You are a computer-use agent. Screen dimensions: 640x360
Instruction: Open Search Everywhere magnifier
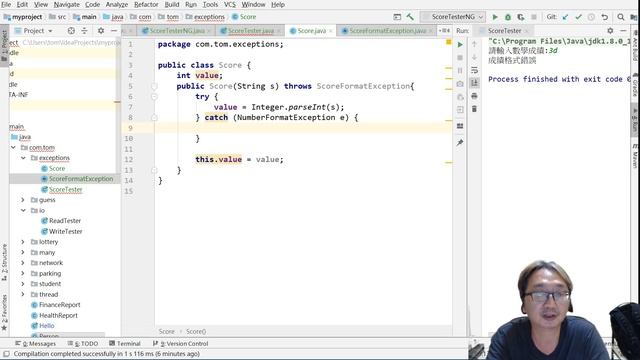pyautogui.click(x=621, y=17)
